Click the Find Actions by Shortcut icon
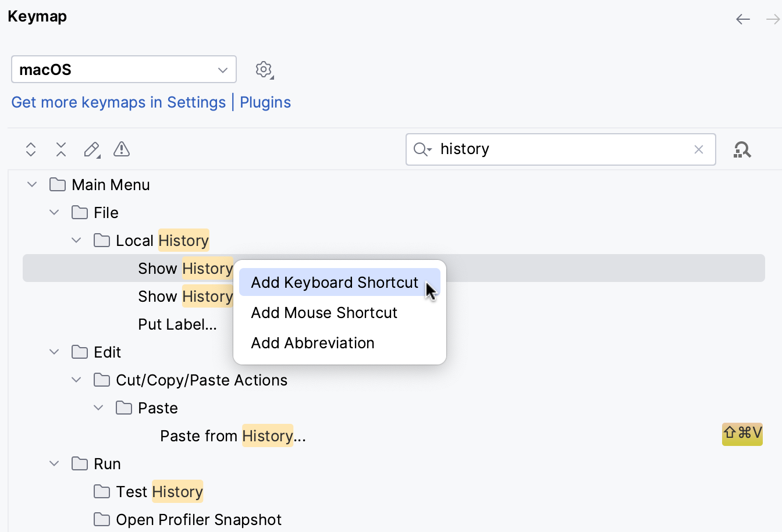This screenshot has height=532, width=782. [x=742, y=149]
